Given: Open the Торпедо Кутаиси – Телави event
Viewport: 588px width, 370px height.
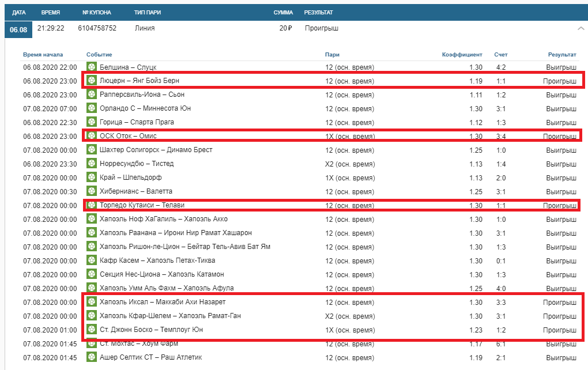Looking at the screenshot, I should tap(142, 205).
